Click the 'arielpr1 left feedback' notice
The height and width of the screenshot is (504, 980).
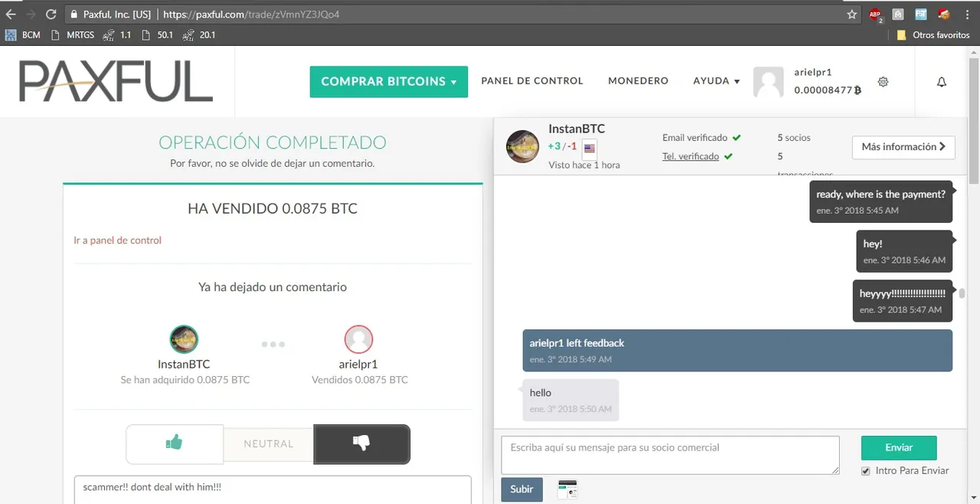(737, 350)
